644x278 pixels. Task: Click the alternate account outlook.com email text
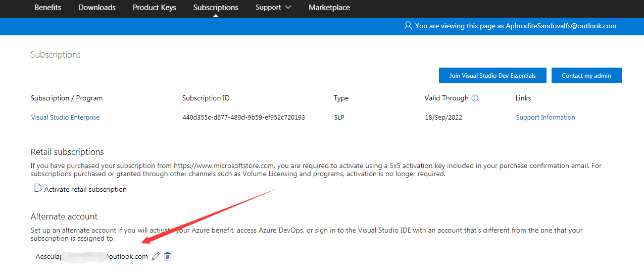92,257
